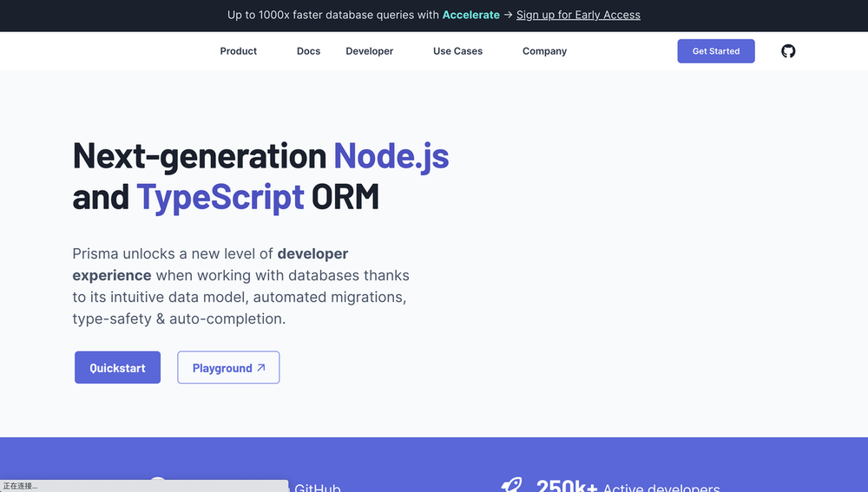Expand the Product navigation menu

pos(238,51)
